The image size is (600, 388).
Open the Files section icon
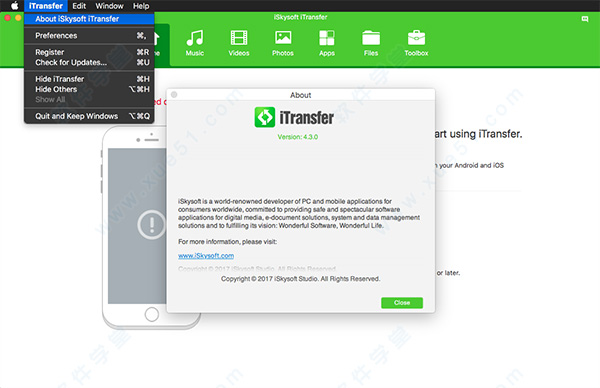click(x=371, y=38)
